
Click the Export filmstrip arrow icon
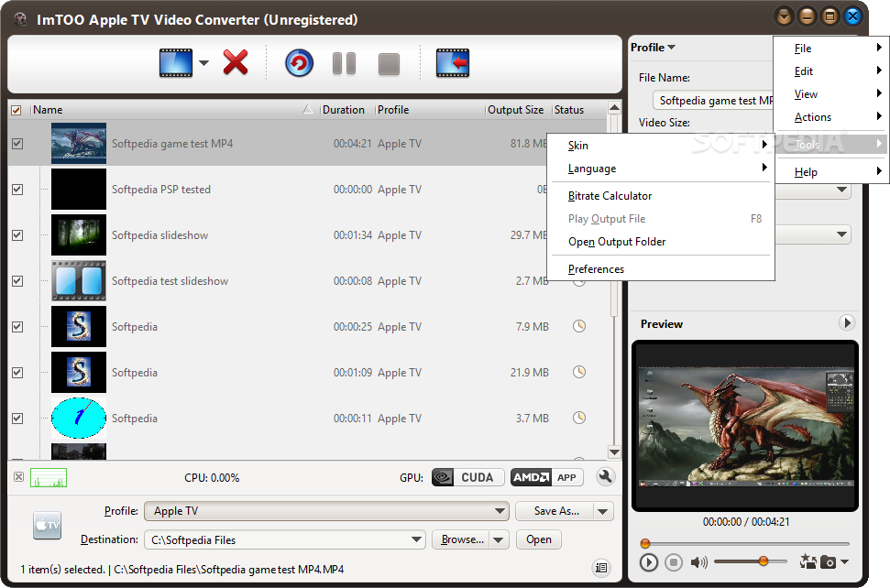[x=453, y=63]
